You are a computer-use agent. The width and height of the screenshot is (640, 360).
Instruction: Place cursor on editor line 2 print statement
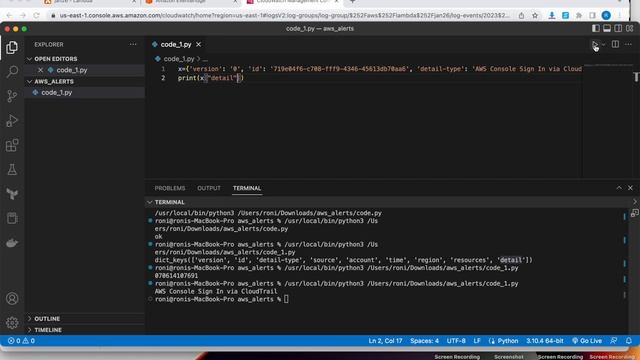[210, 78]
